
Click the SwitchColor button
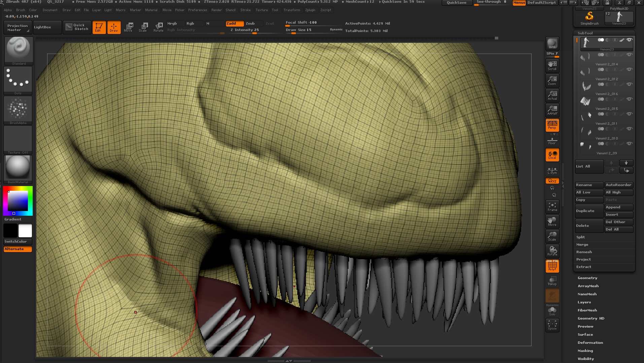pyautogui.click(x=18, y=242)
